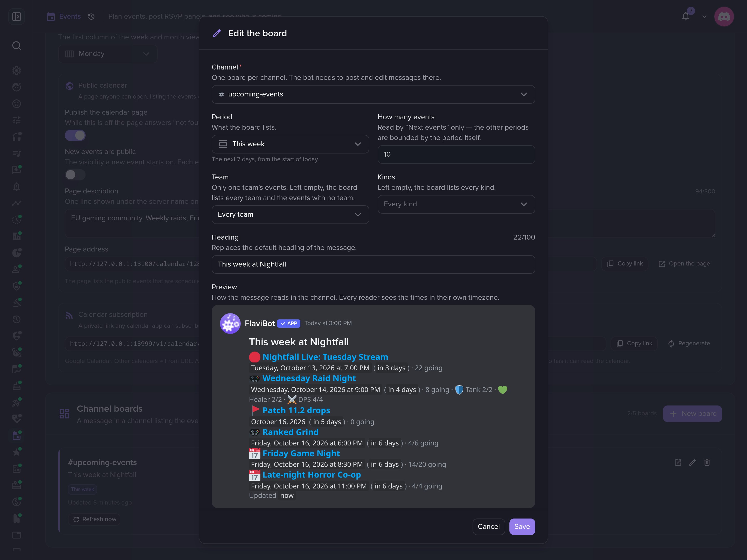Open the history icon beside Events
The width and height of the screenshot is (747, 560).
pos(91,17)
